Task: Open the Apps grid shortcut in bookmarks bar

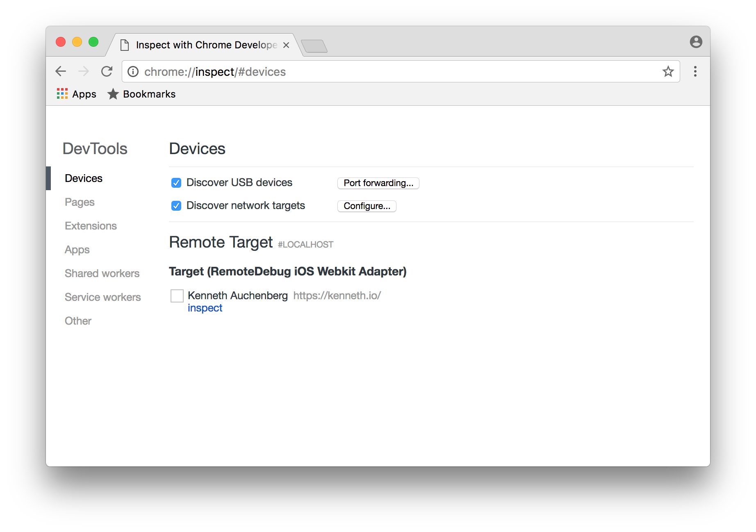Action: point(77,94)
